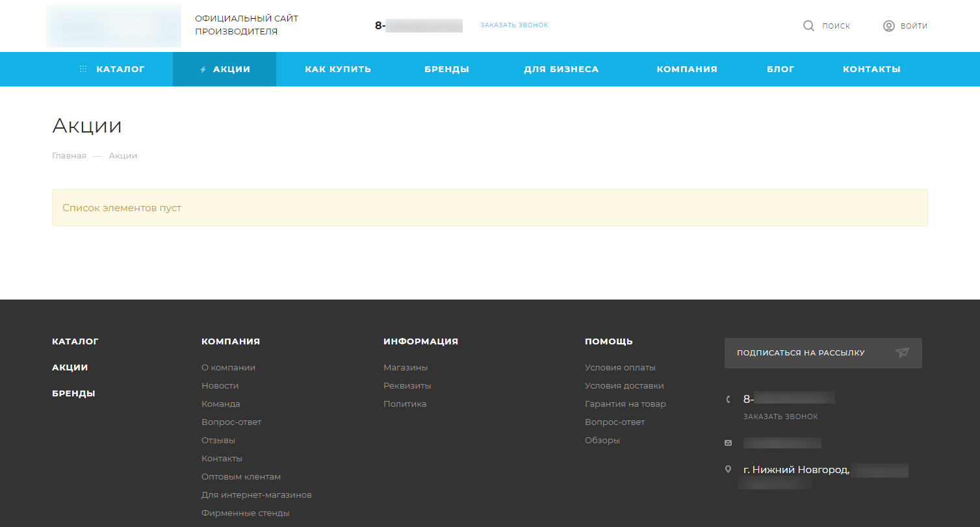Open the Условия доставки footer link
980x527 pixels.
tap(624, 386)
